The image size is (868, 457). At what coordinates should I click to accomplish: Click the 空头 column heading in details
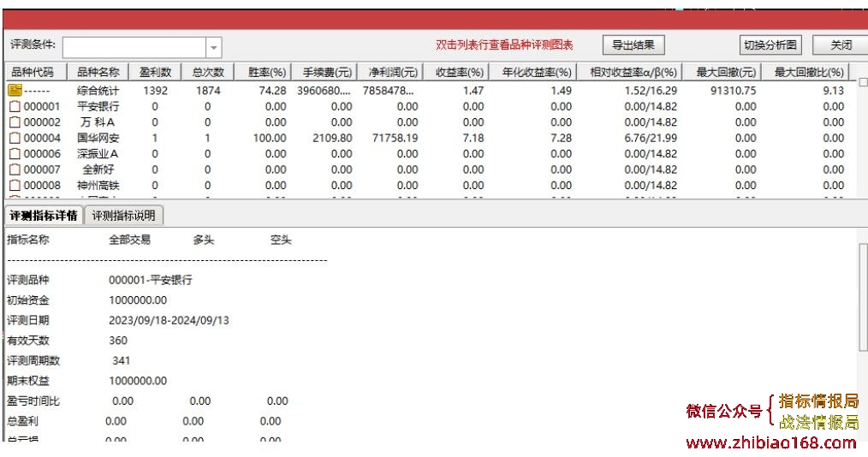tap(281, 240)
